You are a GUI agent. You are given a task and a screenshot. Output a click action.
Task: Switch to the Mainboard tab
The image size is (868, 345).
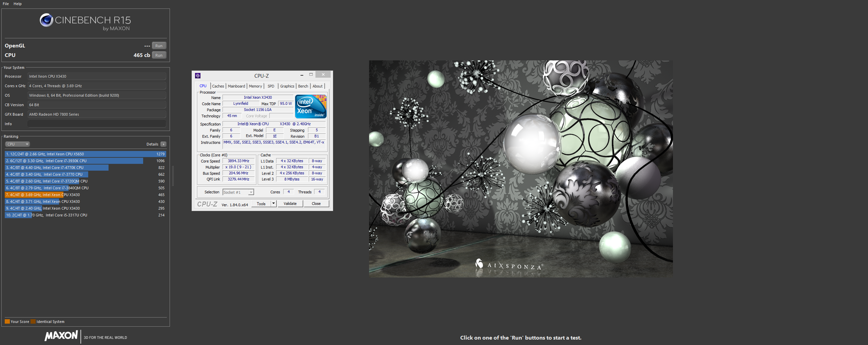236,86
